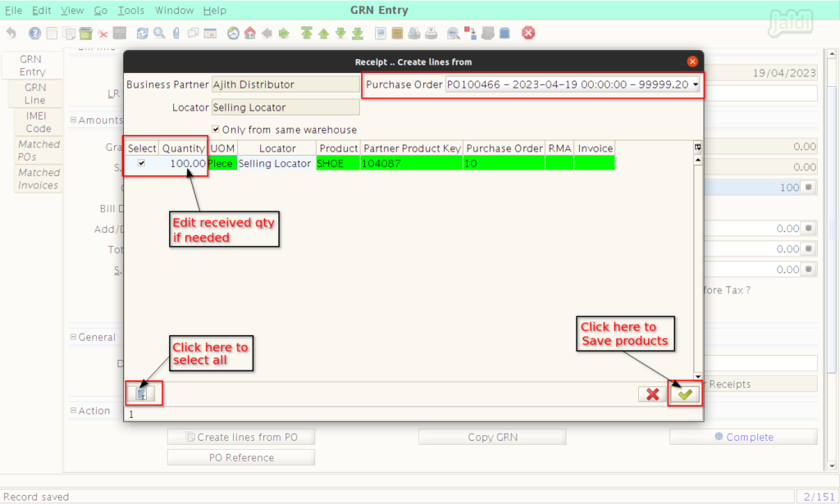Click the Locator field Selling Locator
This screenshot has width=840, height=504.
click(285, 107)
